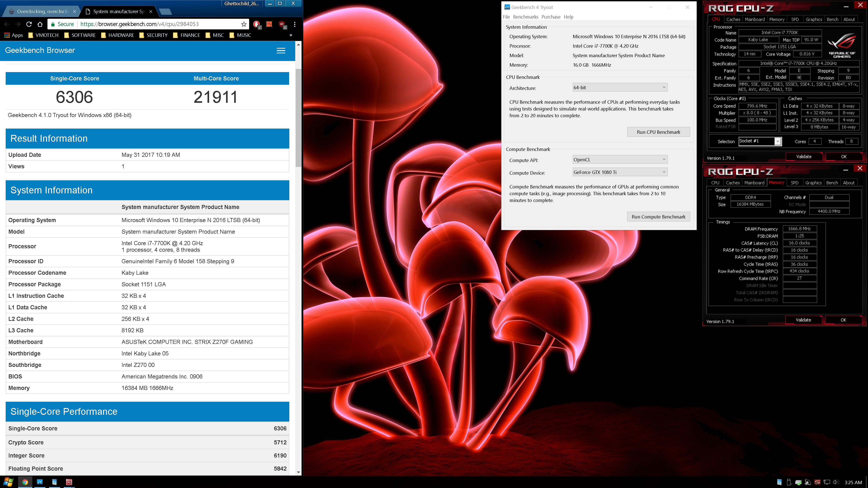The height and width of the screenshot is (488, 868).
Task: Close the Overclocking tab
Action: pos(74,12)
